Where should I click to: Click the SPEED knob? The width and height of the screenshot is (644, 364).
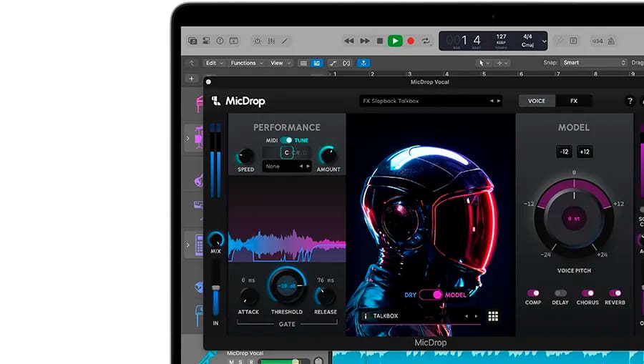245,156
